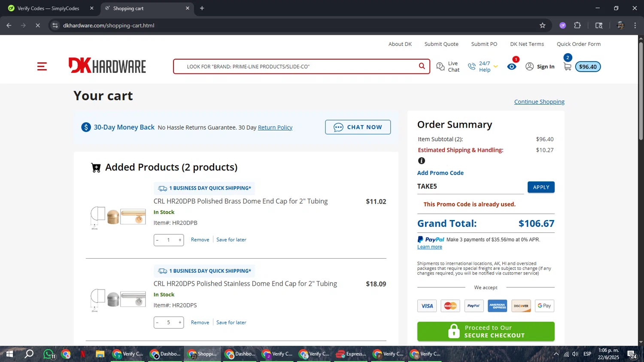
Task: Open the hamburger menu icon
Action: click(42, 66)
